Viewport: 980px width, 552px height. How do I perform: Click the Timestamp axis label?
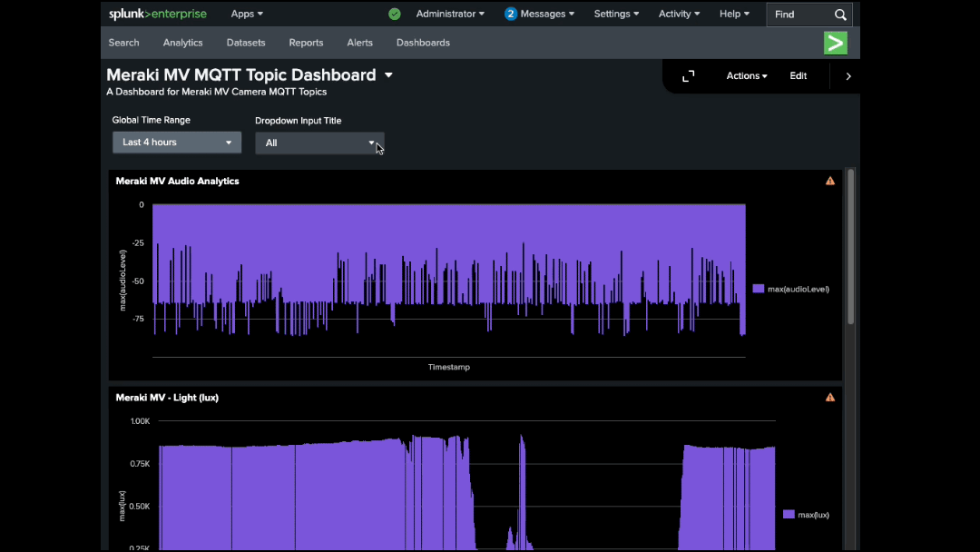(x=449, y=367)
